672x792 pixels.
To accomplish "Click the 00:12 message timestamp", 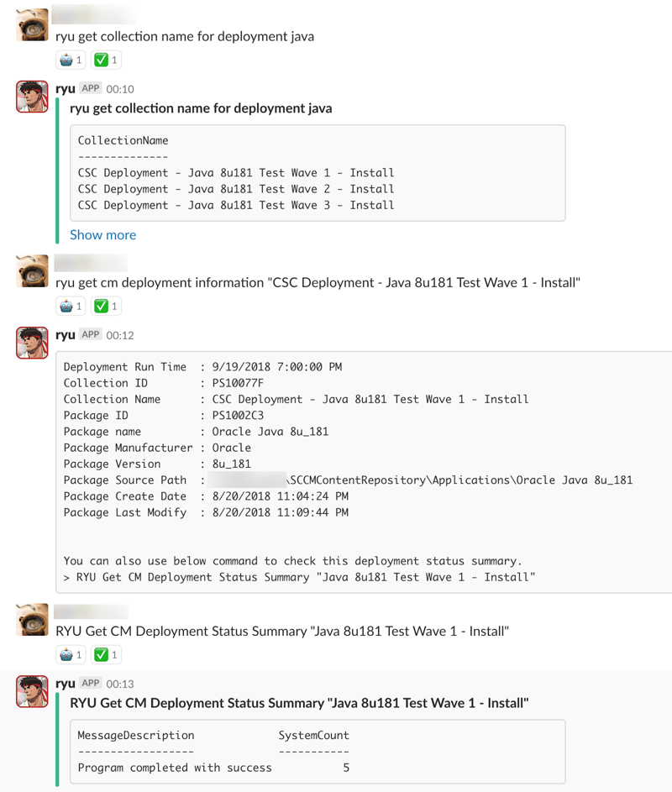I will pyautogui.click(x=120, y=335).
